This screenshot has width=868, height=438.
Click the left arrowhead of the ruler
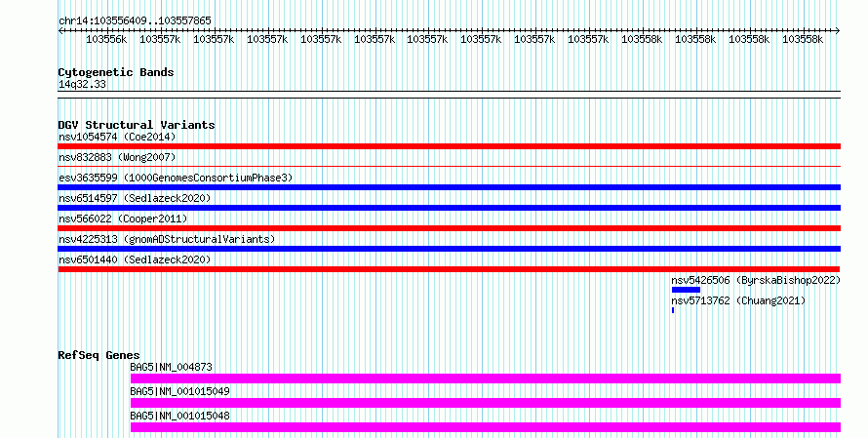pos(60,31)
